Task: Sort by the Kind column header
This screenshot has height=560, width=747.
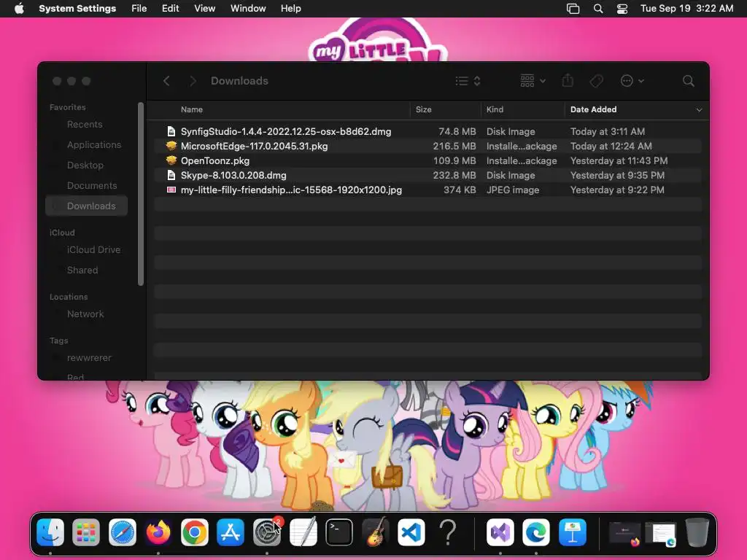Action: tap(495, 109)
